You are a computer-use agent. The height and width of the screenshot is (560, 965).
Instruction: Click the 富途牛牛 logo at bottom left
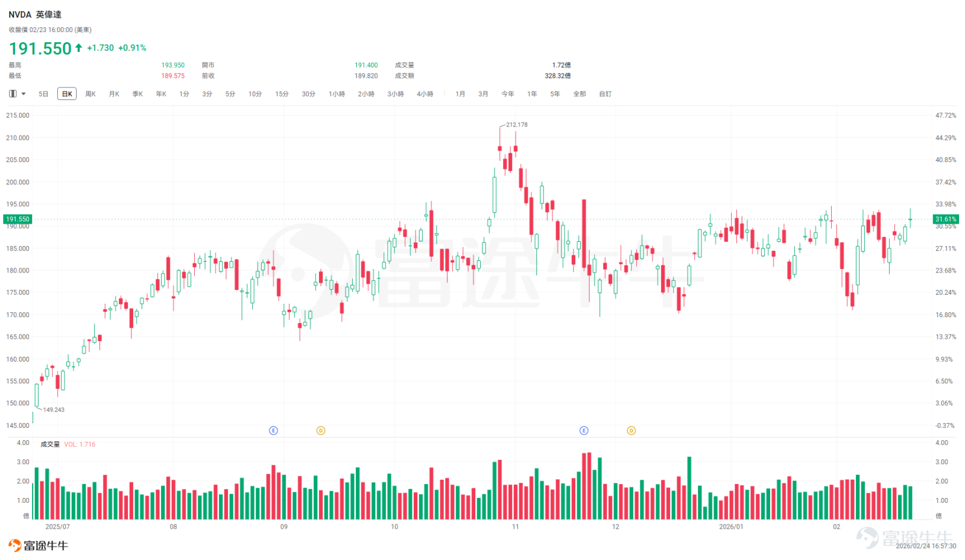38,546
